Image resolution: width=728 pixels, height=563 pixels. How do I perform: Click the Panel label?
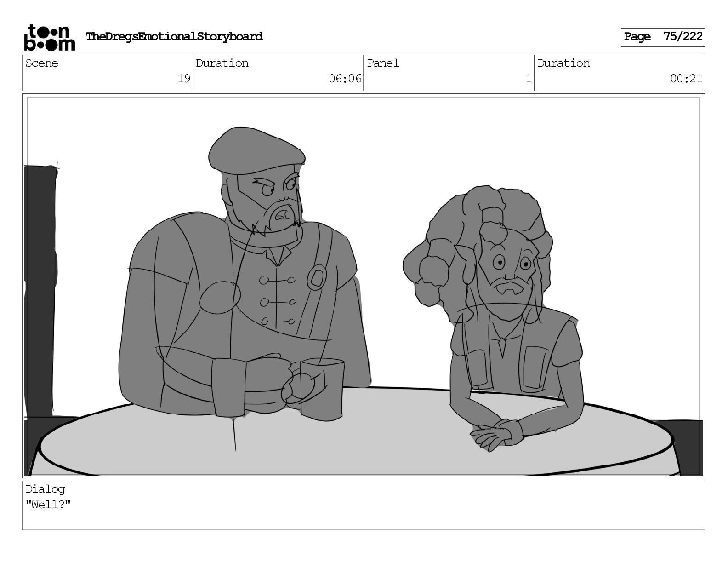point(383,63)
